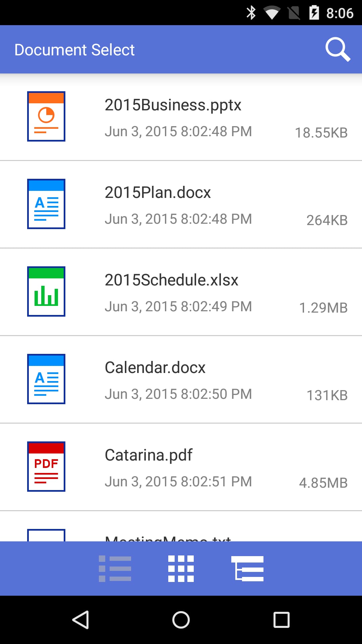Viewport: 362px width, 644px height.
Task: Tap the Catarina.pdf PDF file icon
Action: point(46,466)
